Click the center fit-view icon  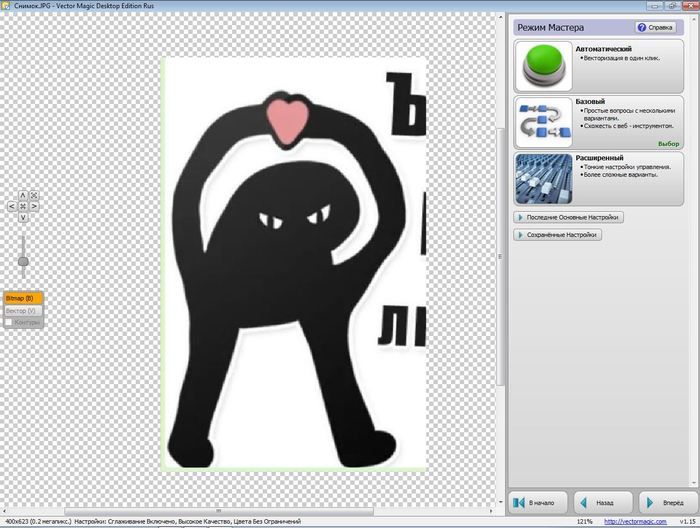click(x=23, y=207)
